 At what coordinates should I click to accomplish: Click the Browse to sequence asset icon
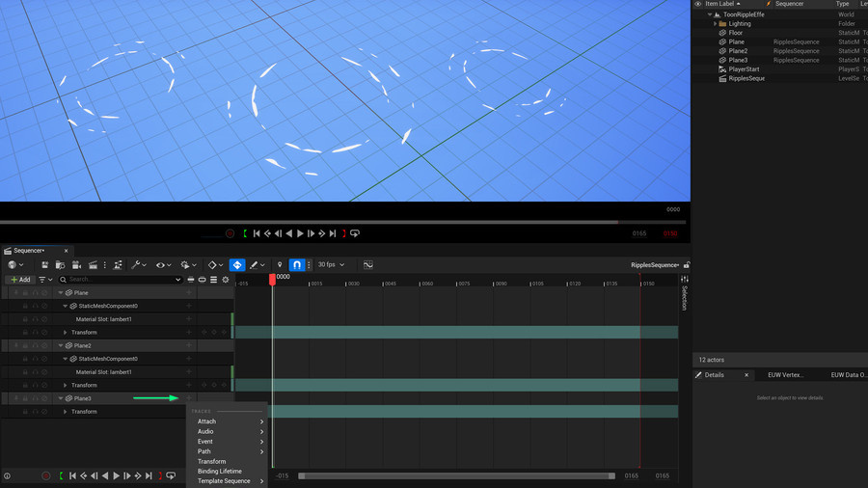pos(61,265)
